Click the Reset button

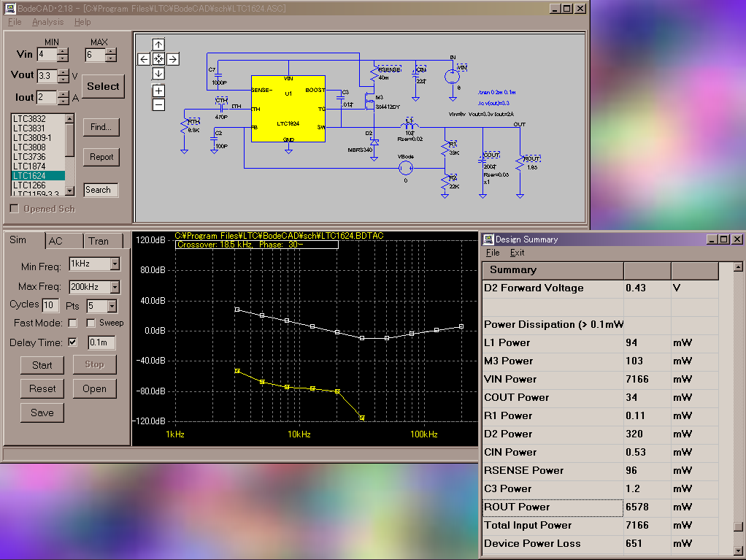click(42, 388)
